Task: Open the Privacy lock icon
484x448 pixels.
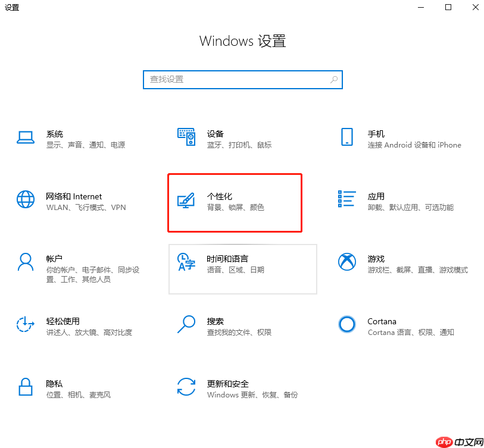Action: click(x=26, y=387)
